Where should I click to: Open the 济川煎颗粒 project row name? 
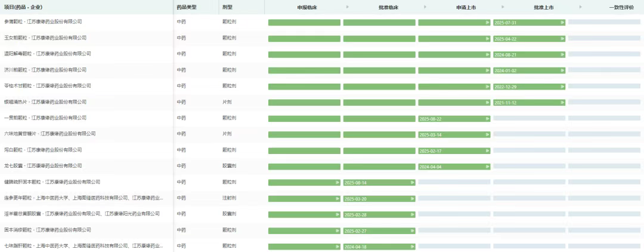(x=45, y=70)
